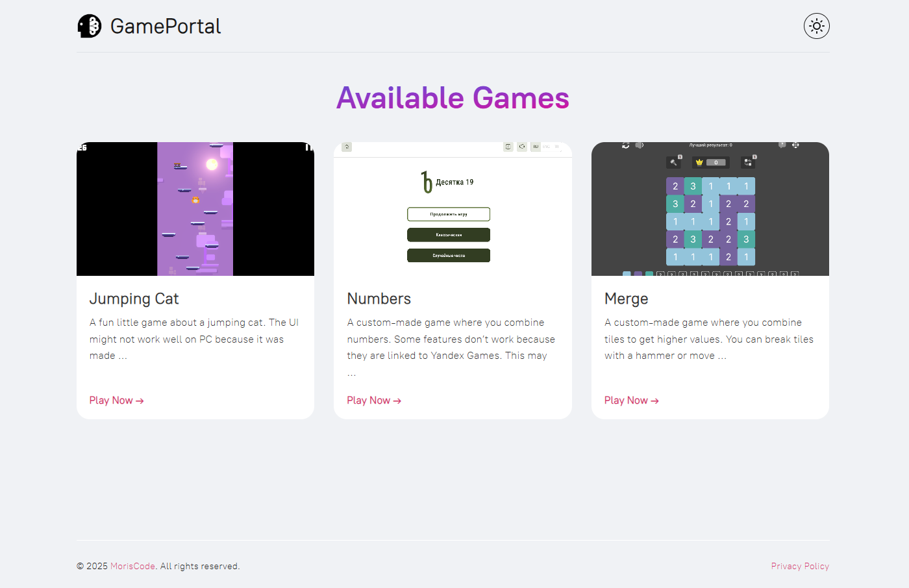Click the home icon in Numbers preview
This screenshot has height=588, width=909.
click(x=347, y=147)
